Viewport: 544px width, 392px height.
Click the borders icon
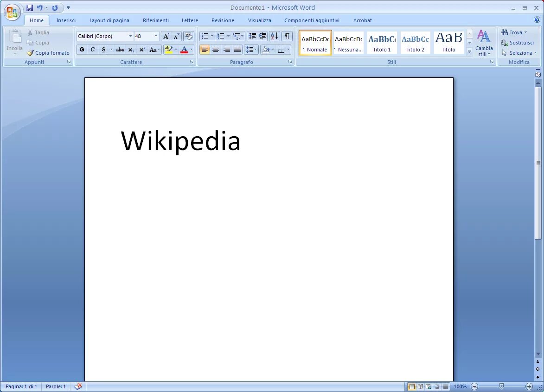point(282,50)
